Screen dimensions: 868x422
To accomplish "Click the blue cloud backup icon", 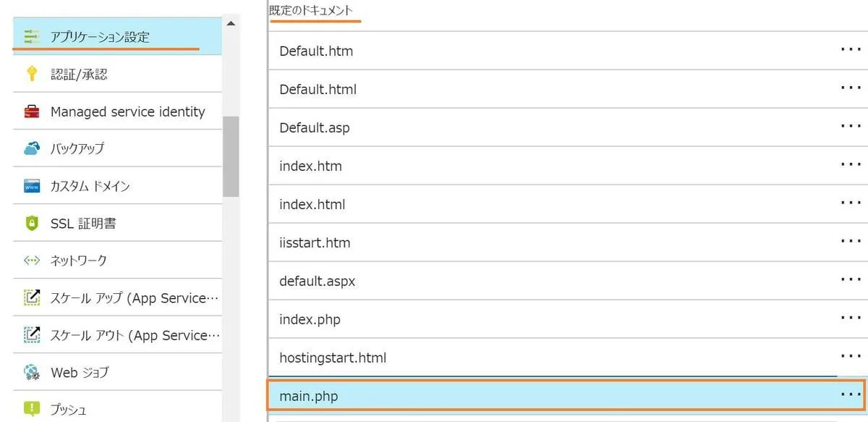I will [x=31, y=148].
